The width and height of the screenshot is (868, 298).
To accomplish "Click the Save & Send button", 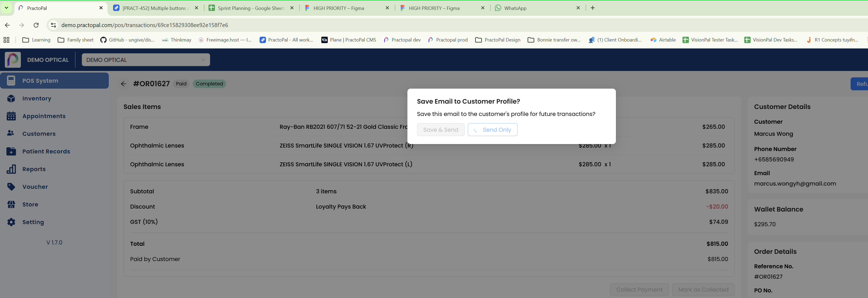I will point(440,130).
